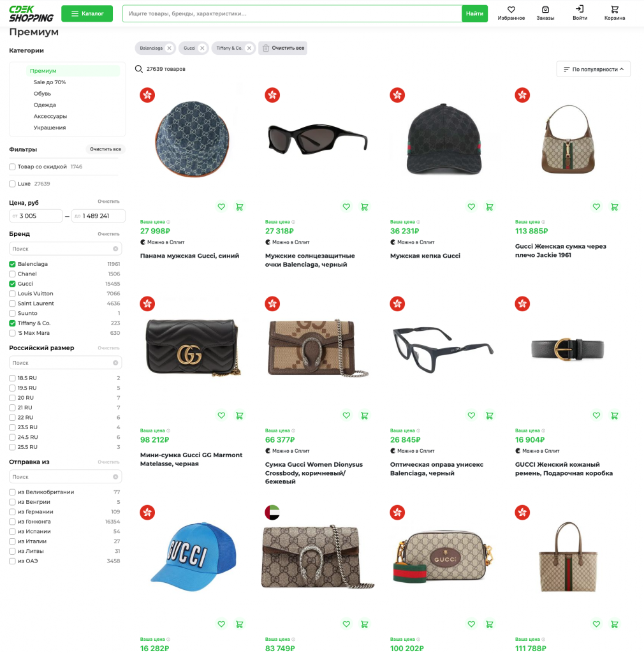This screenshot has width=644, height=653.
Task: Open the Корзина shopping cart icon
Action: click(x=614, y=10)
